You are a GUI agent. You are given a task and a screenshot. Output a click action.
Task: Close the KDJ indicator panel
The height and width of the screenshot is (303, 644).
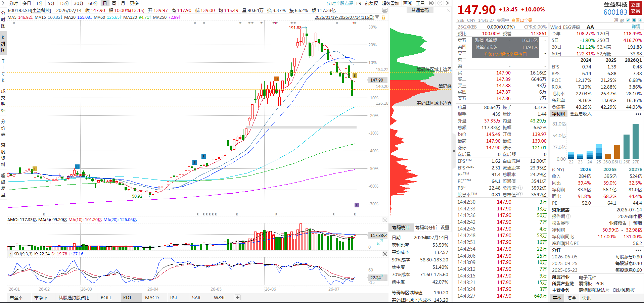pos(385,254)
